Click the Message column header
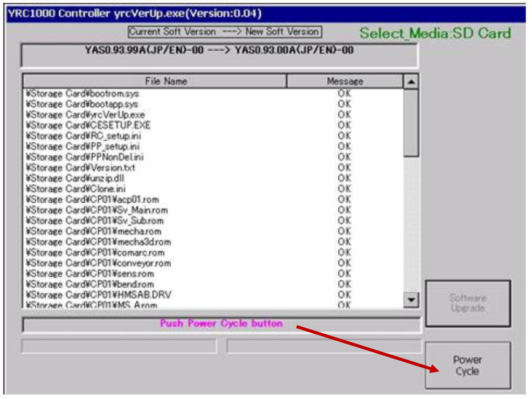The width and height of the screenshot is (532, 399). click(344, 81)
